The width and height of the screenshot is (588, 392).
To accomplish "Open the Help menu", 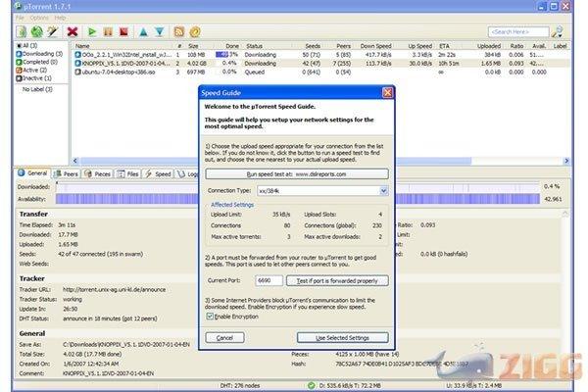I will 60,18.
